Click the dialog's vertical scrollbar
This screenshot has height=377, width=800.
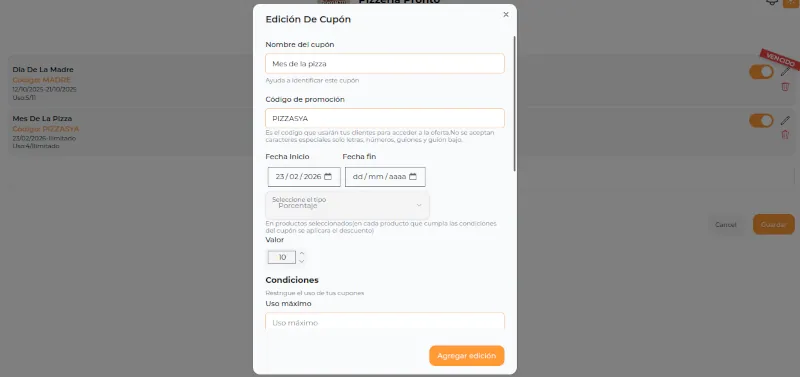click(x=514, y=104)
